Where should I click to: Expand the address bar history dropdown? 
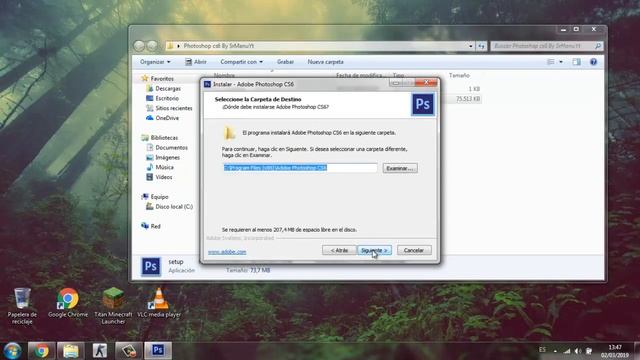[x=471, y=46]
